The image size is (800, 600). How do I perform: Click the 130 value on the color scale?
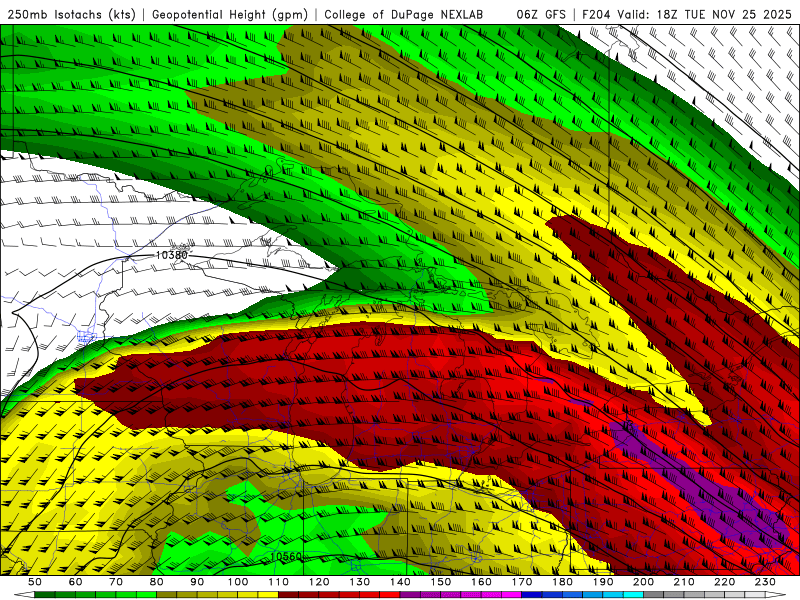[360, 582]
